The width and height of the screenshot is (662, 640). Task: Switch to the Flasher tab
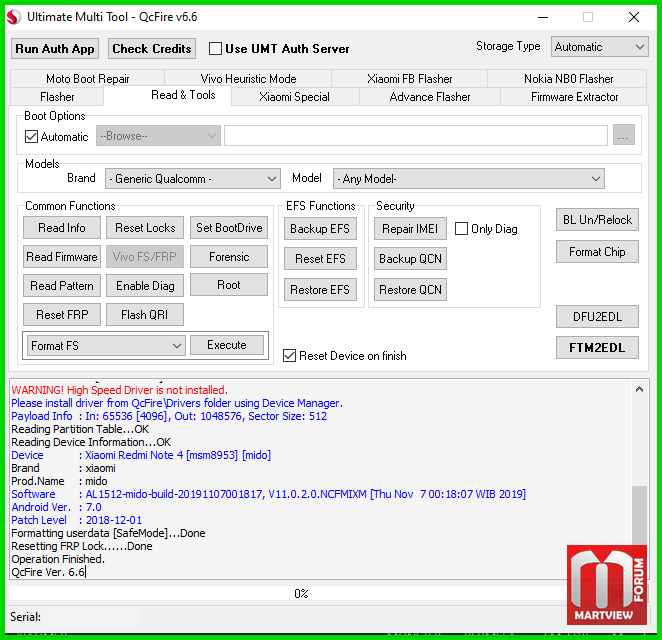57,97
